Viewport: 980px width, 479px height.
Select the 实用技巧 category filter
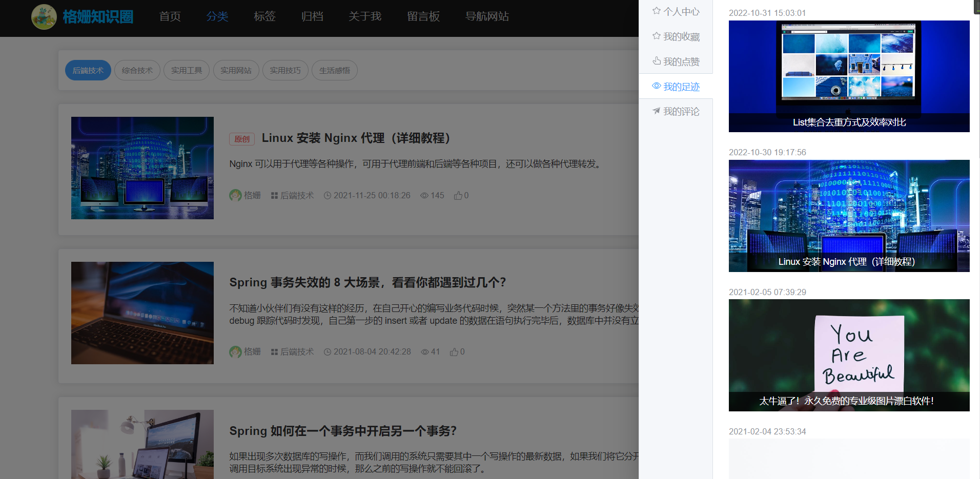point(285,70)
